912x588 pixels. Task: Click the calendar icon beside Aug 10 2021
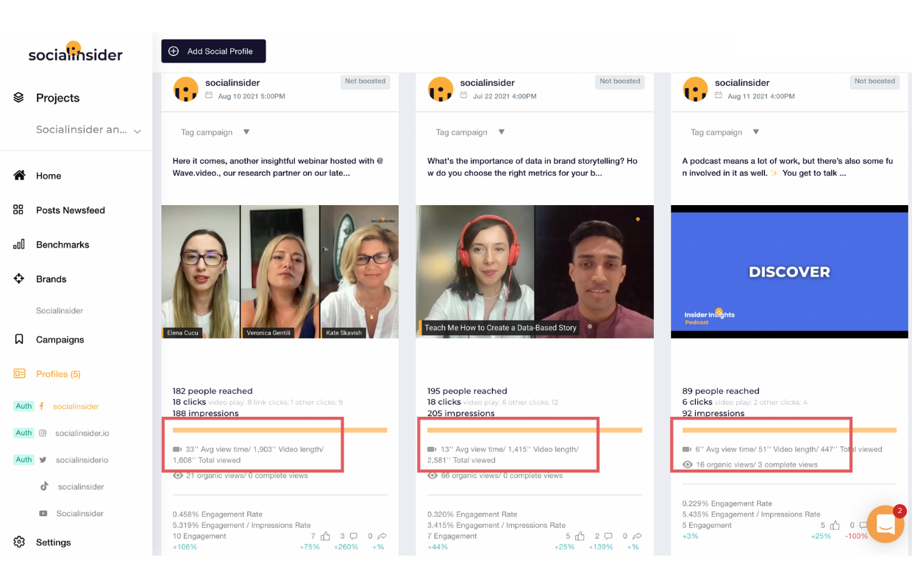[209, 96]
